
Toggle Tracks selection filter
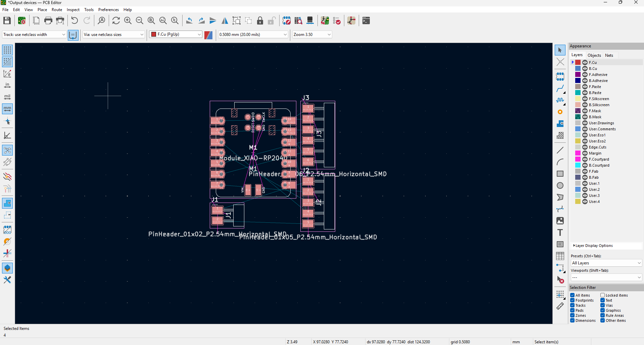(573, 305)
